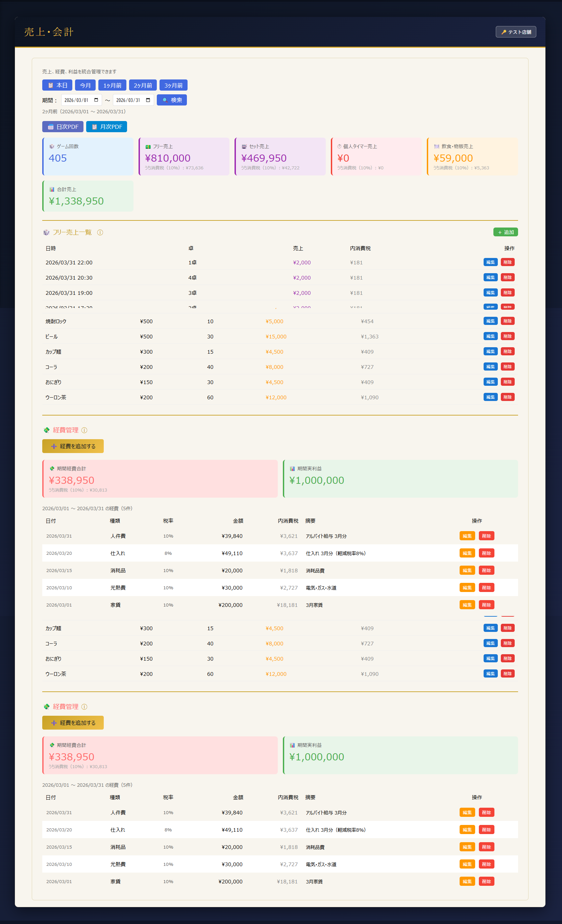562x924 pixels.
Task: Choose the 3ヶ月前 period button
Action: [x=173, y=85]
